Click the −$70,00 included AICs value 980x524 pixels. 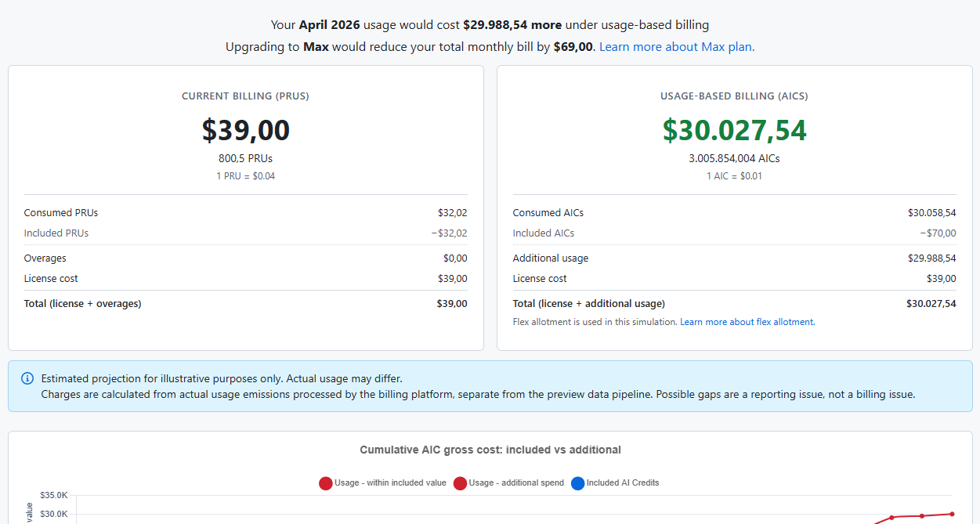tap(938, 233)
